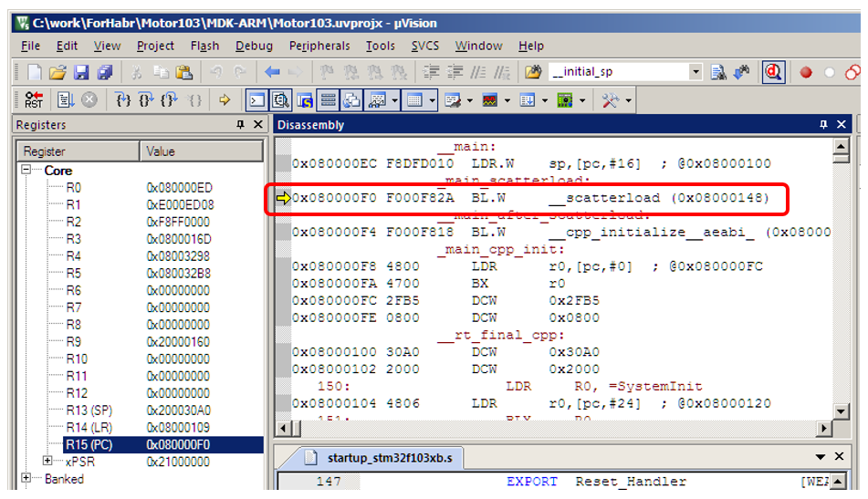This screenshot has width=868, height=499.
Task: Expand the __initial_sp search dropdown
Action: coord(695,72)
